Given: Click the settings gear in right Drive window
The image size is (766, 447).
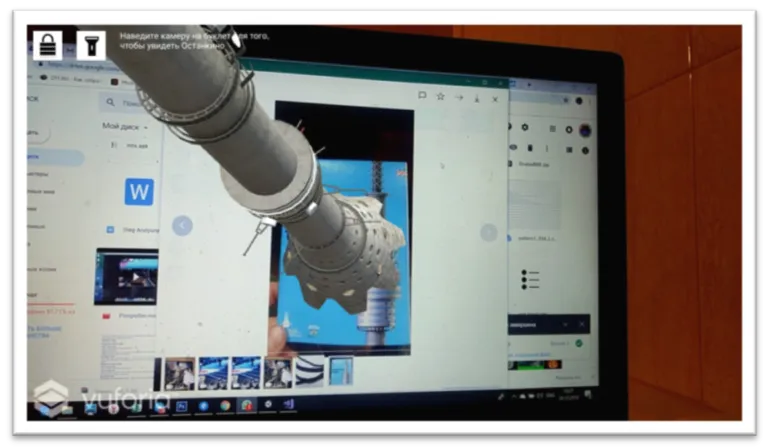Looking at the screenshot, I should (x=525, y=127).
